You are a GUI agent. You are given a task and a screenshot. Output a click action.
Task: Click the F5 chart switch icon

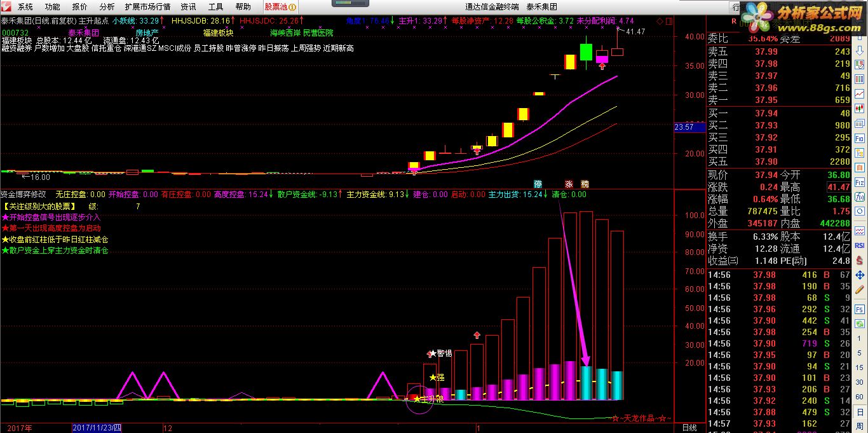[860, 309]
